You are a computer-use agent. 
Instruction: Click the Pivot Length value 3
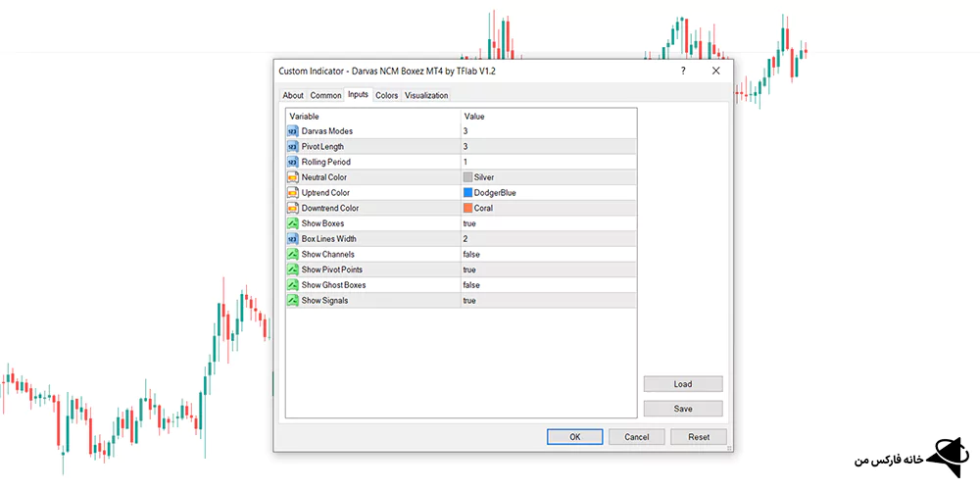pyautogui.click(x=465, y=146)
